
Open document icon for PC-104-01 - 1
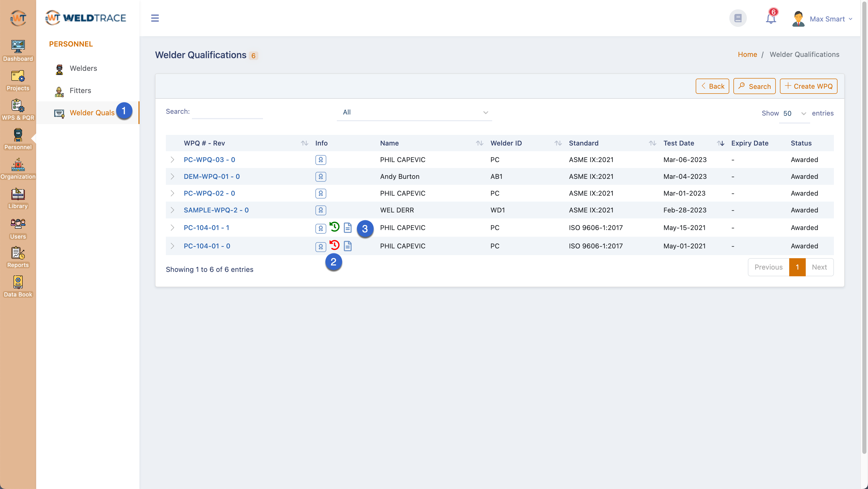(347, 227)
